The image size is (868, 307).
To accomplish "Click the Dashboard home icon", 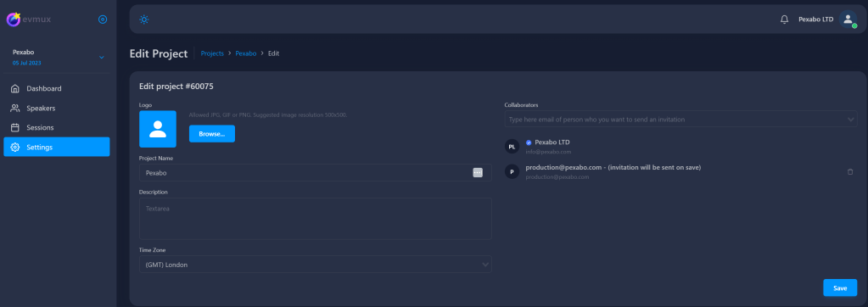I will pyautogui.click(x=15, y=88).
